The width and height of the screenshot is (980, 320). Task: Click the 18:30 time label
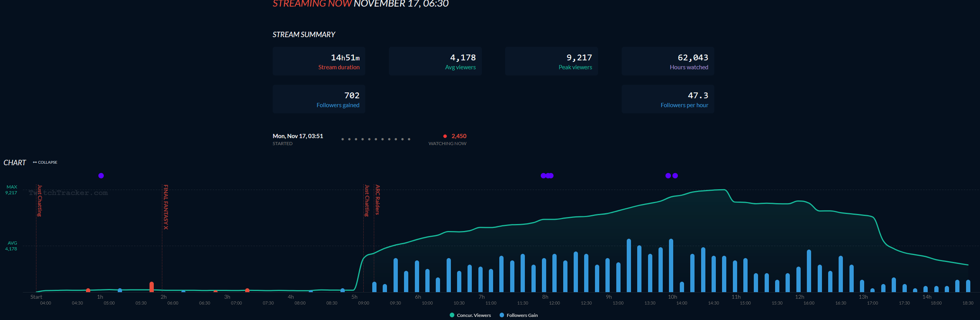click(x=968, y=303)
